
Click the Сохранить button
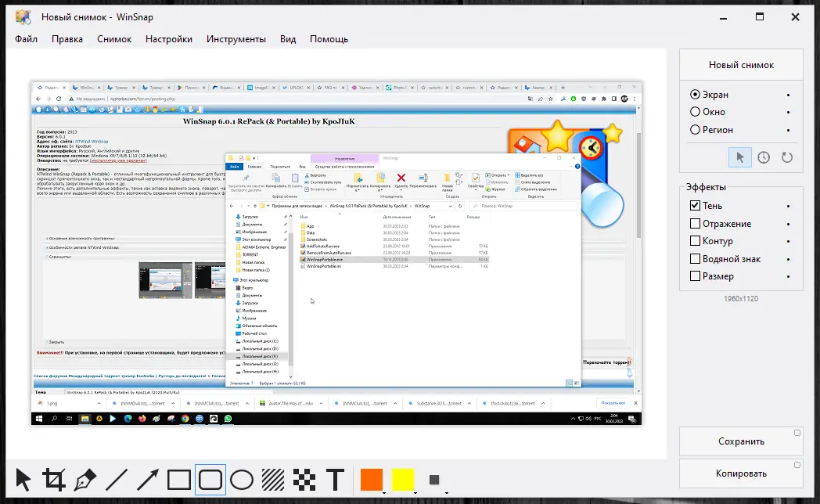click(x=741, y=441)
